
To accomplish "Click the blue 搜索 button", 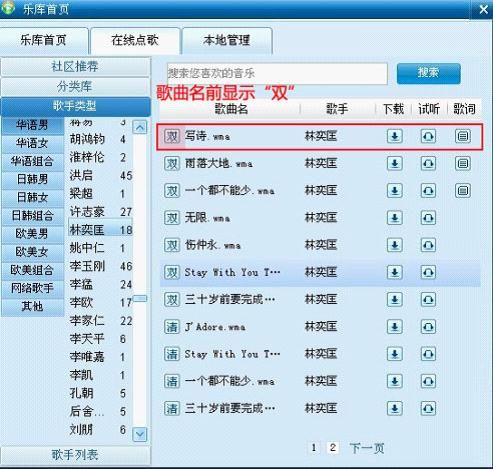I will click(429, 73).
